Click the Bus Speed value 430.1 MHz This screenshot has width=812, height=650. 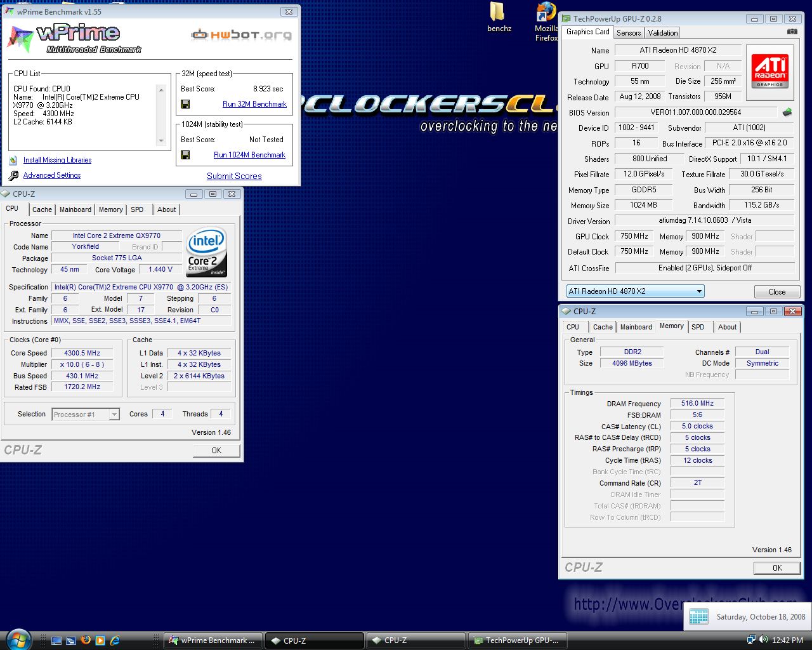click(82, 376)
